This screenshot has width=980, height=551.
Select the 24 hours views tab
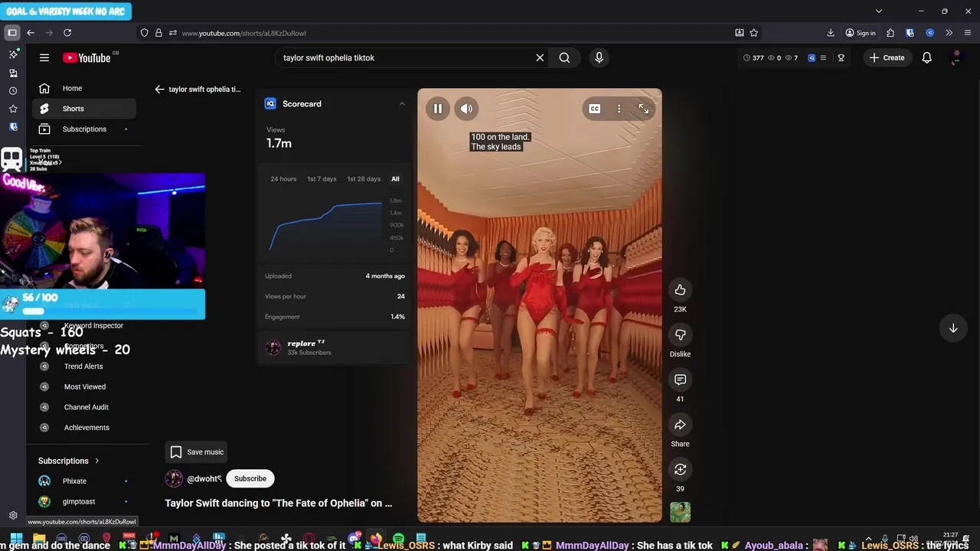(x=283, y=179)
